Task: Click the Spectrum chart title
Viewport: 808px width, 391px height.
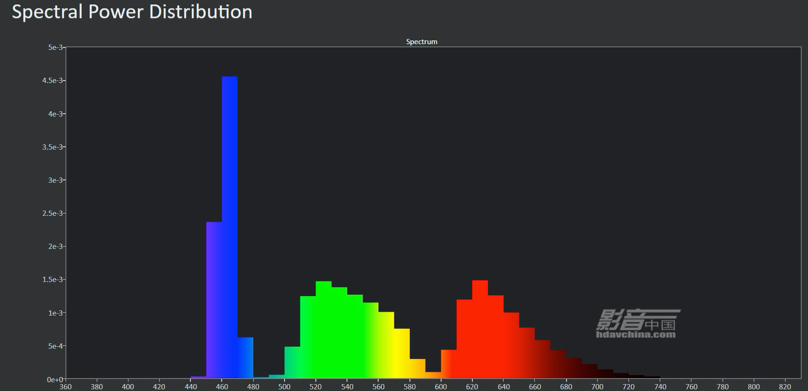Action: tap(422, 42)
